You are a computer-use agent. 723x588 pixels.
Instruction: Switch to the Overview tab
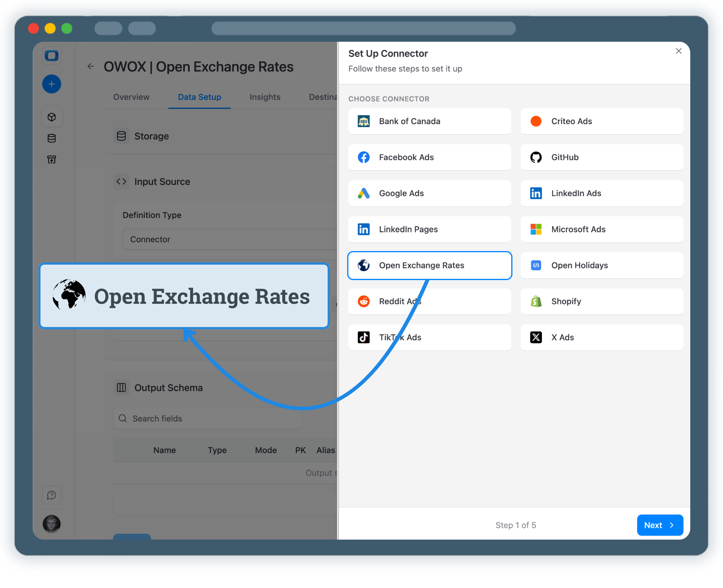point(131,97)
